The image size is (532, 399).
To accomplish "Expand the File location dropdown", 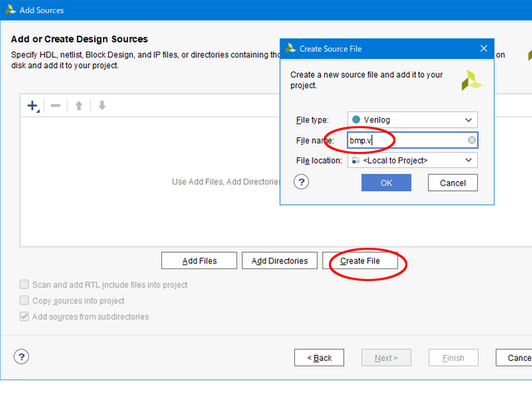I will pos(412,160).
